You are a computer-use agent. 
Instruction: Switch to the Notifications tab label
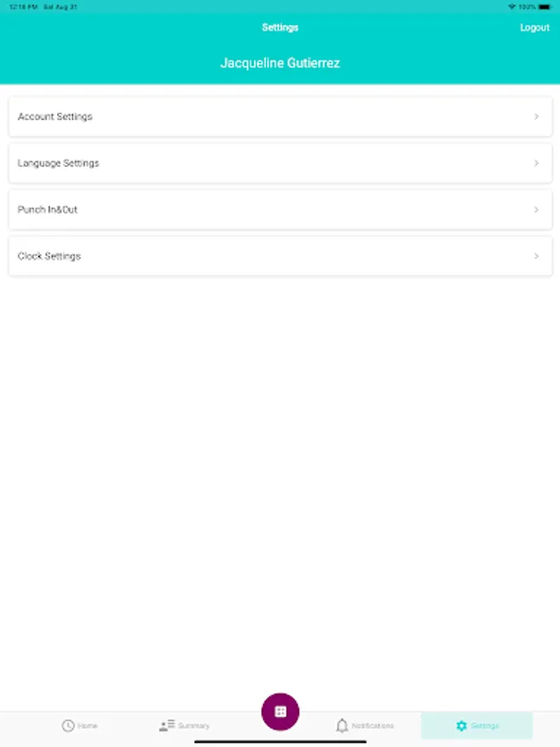(x=373, y=725)
